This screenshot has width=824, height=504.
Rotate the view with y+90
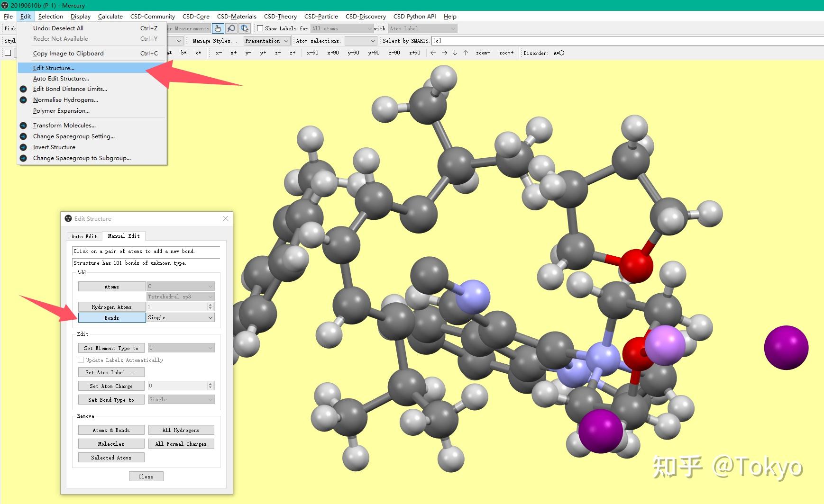coord(374,53)
